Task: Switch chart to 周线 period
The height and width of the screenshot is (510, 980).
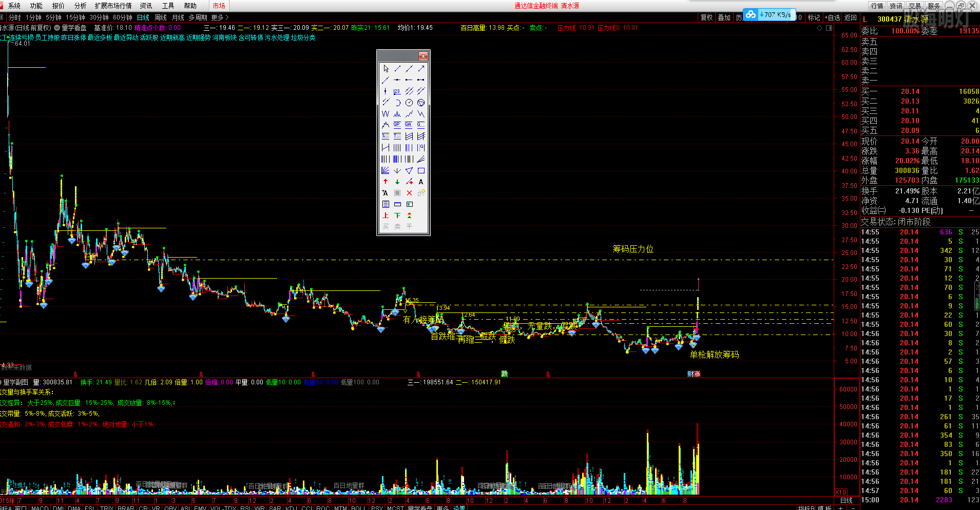Action: coord(161,17)
